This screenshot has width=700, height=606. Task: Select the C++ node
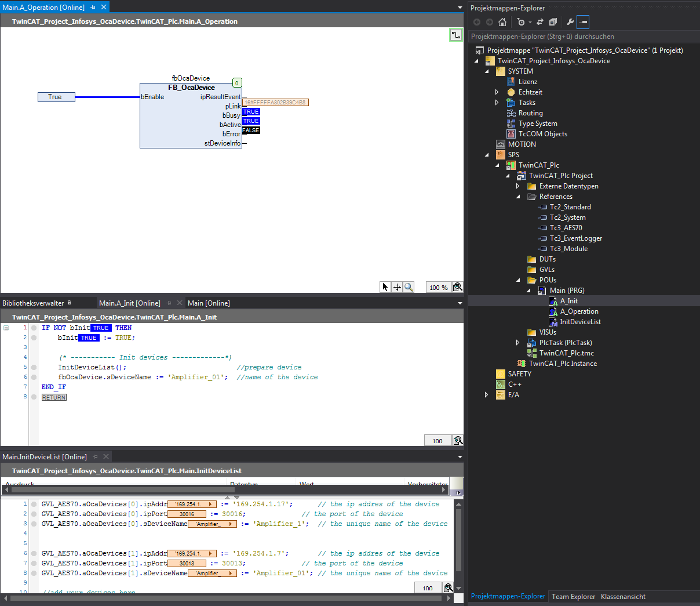pyautogui.click(x=515, y=384)
